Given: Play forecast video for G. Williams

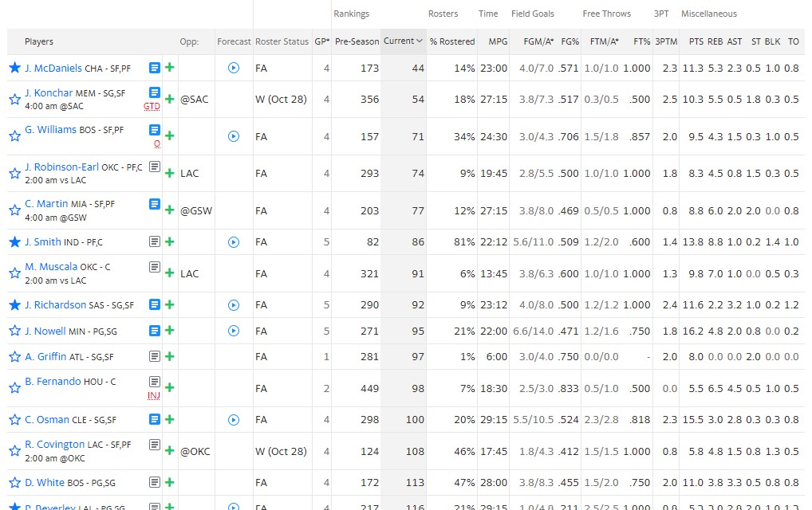Looking at the screenshot, I should 233,136.
